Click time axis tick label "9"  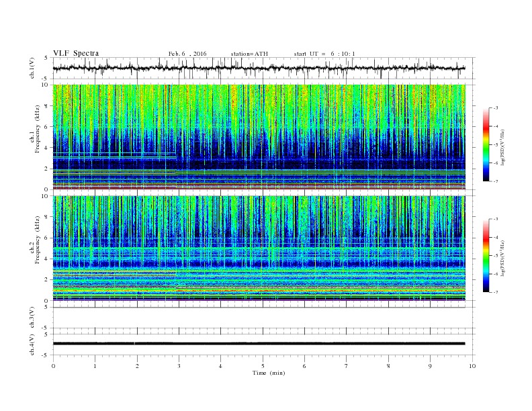pos(430,366)
